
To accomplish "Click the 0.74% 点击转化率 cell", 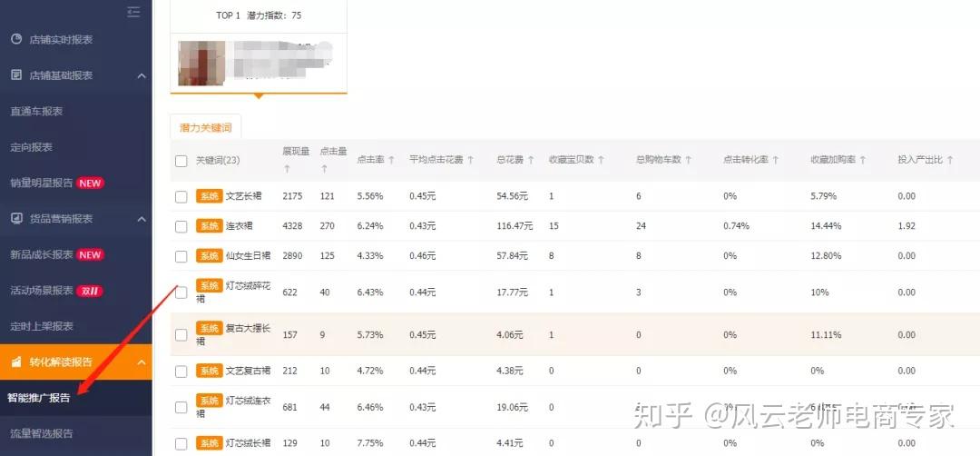I will (x=736, y=226).
